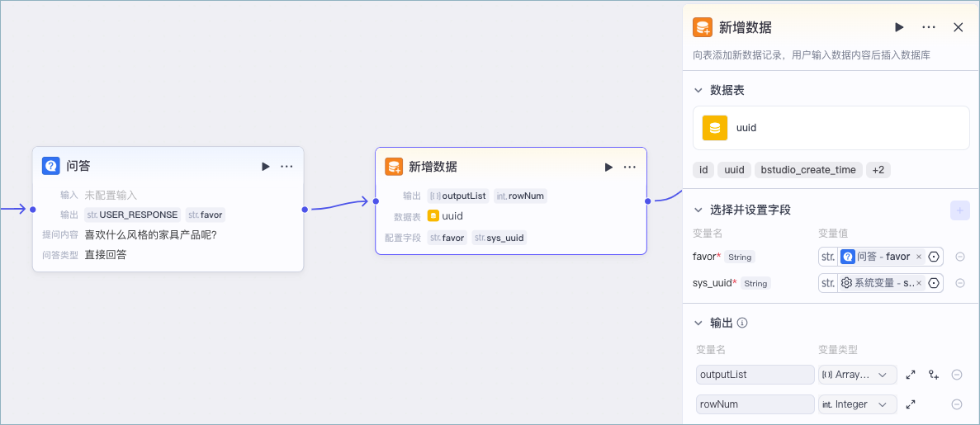Run the 新增数据 canvas node
Viewport: 980px width, 425px height.
tap(608, 167)
